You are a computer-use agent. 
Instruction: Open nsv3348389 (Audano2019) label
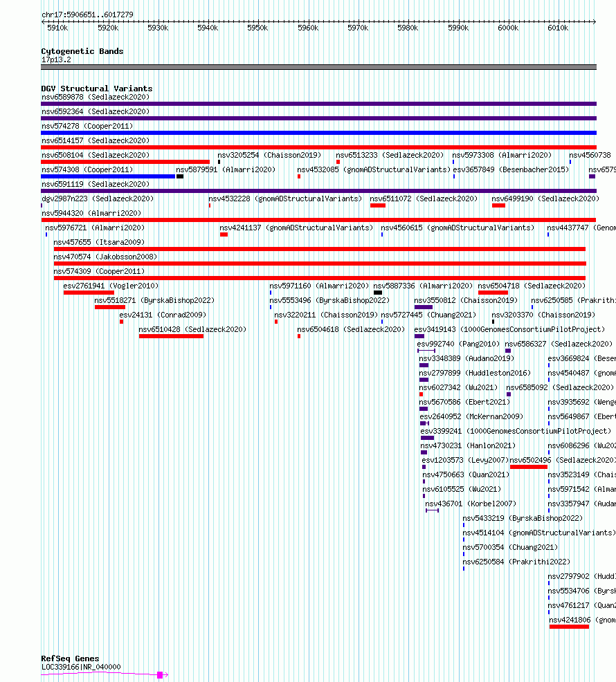tap(466, 358)
